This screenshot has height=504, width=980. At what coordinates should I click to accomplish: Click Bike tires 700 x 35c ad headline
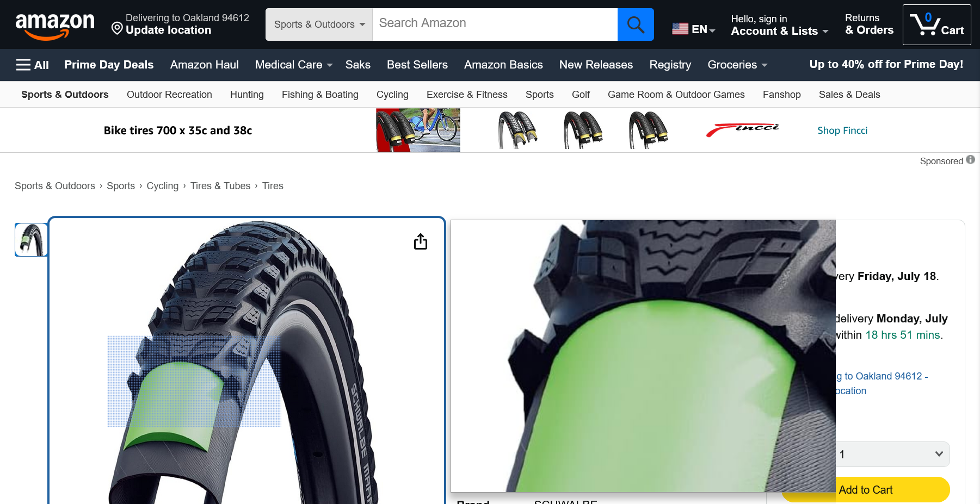pyautogui.click(x=178, y=130)
